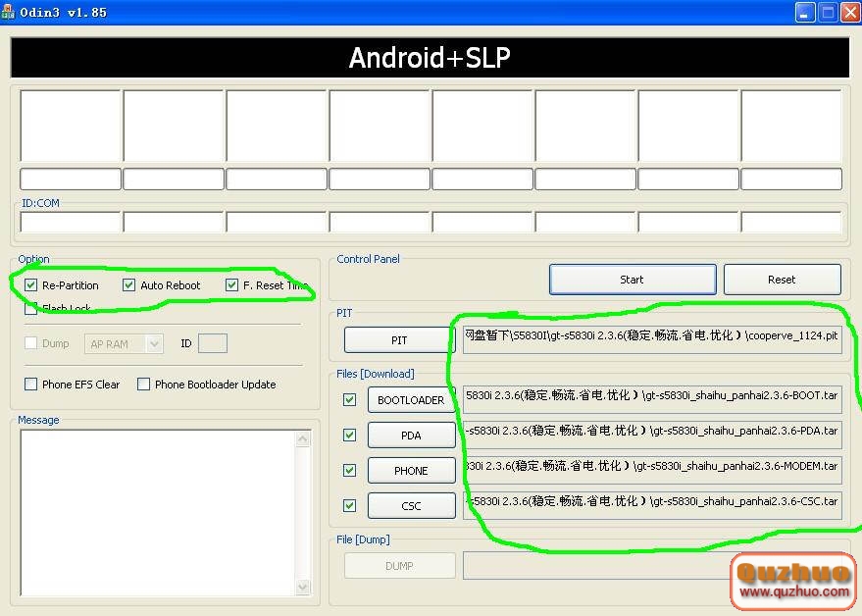Click the CSC.tar file path field

pos(652,505)
